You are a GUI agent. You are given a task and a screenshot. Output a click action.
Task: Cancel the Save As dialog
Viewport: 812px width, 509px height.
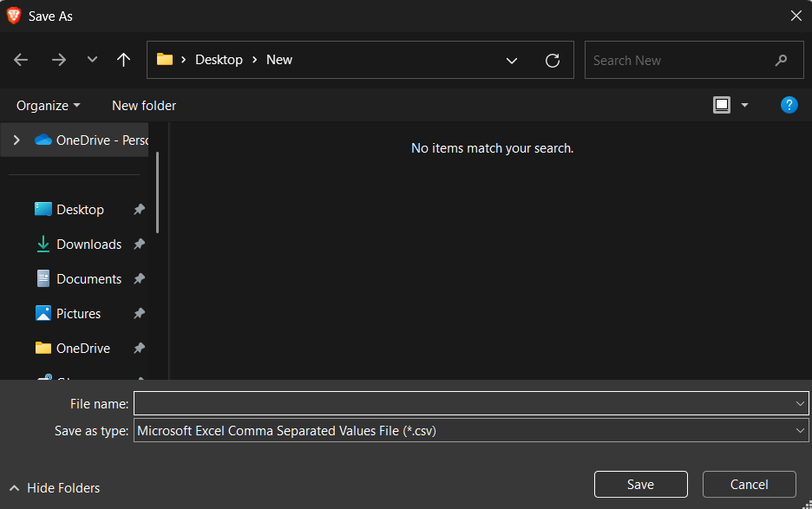(749, 484)
